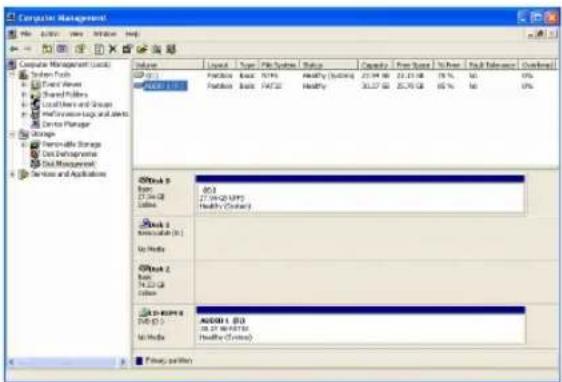Select Computer Management (Local) root node

coord(65,65)
